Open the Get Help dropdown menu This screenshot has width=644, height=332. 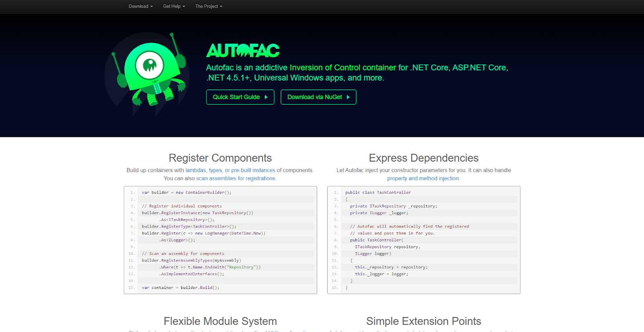click(x=174, y=6)
